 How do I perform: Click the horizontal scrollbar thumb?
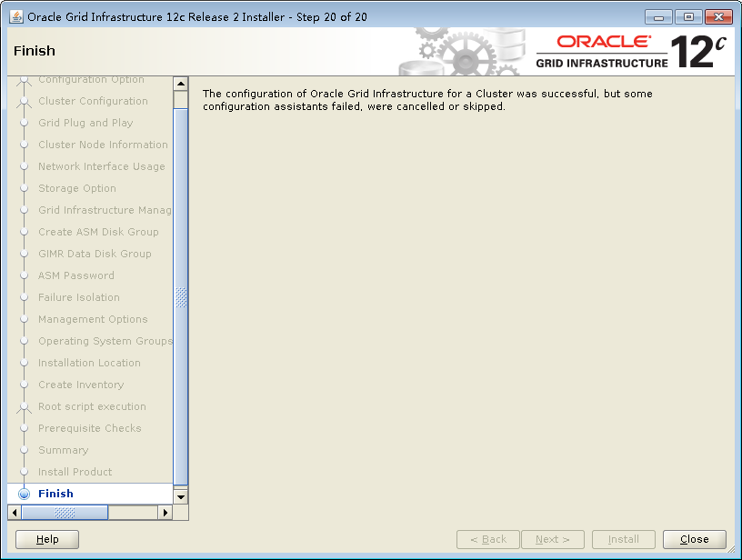[65, 512]
